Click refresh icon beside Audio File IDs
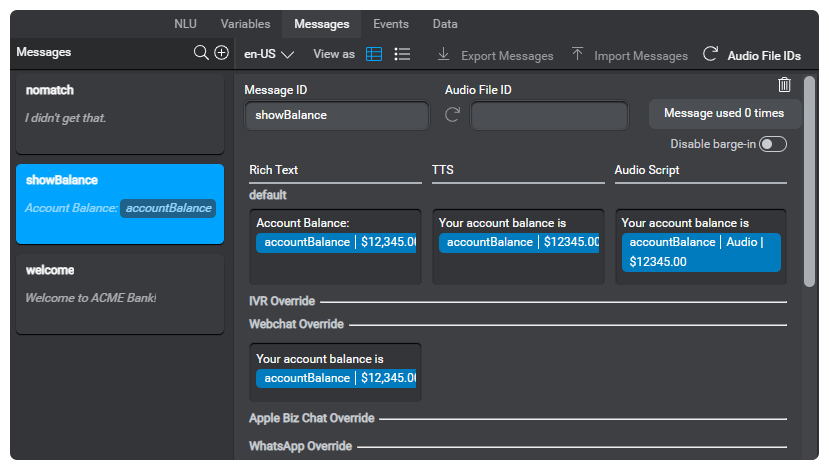 pyautogui.click(x=710, y=54)
